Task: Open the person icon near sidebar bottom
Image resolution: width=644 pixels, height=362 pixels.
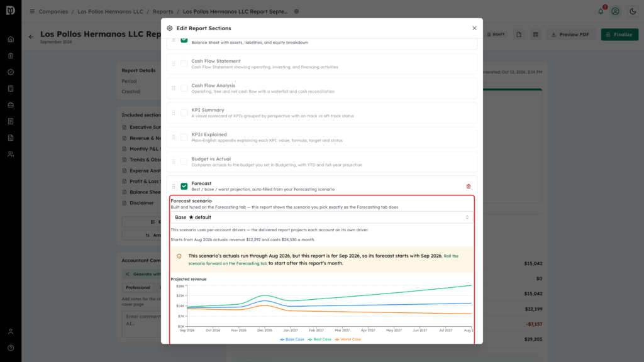Action: (11, 332)
